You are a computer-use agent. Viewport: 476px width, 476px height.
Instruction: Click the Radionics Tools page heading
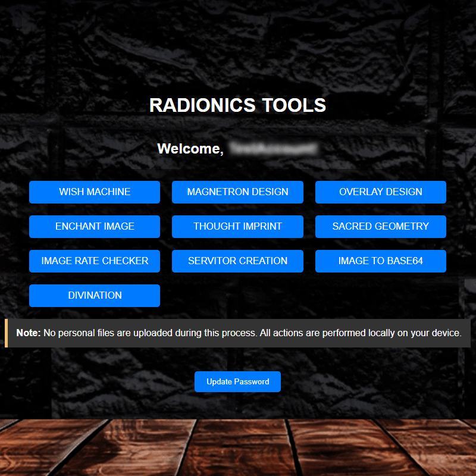click(237, 105)
